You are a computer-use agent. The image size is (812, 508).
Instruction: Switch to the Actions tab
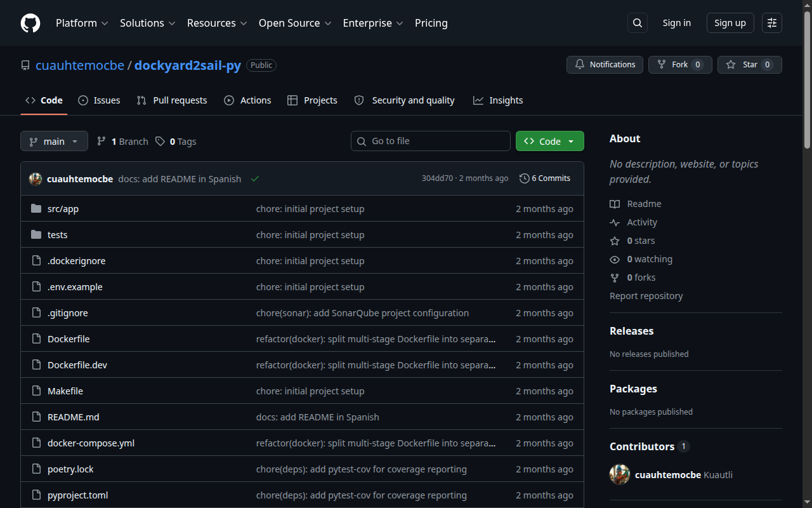(x=247, y=100)
